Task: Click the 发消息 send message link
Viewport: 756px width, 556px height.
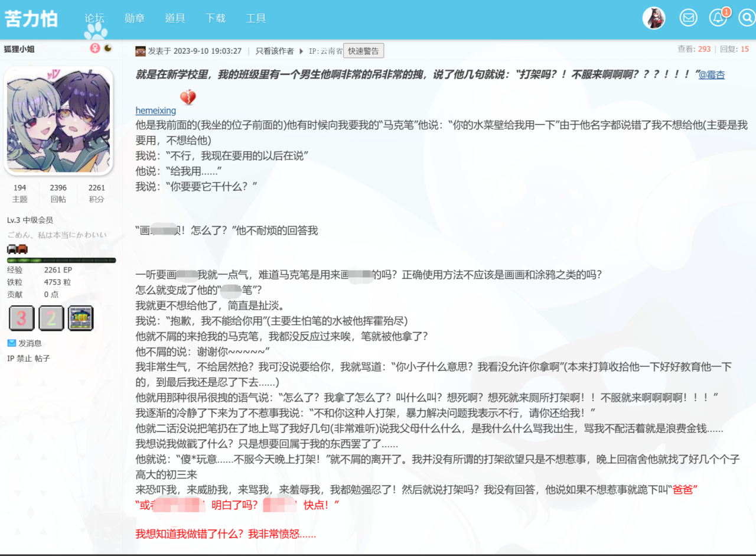Action: tap(30, 343)
